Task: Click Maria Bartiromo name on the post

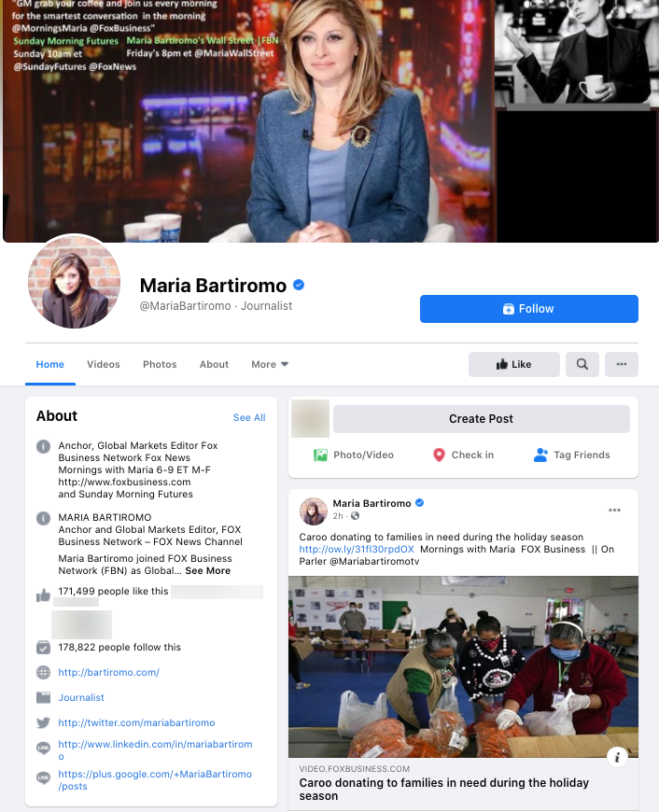Action: (372, 503)
